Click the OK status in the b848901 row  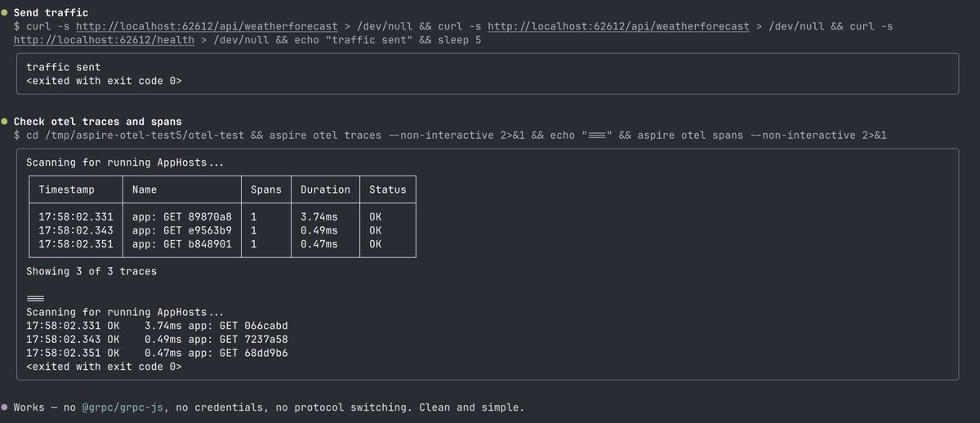375,243
